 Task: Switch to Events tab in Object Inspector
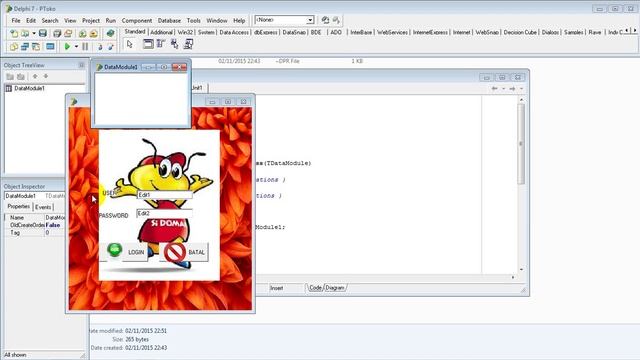[x=43, y=207]
